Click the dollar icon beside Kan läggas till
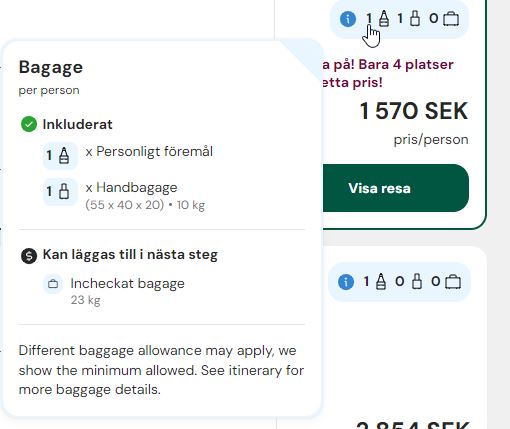Screen dimensions: 510x429 coord(29,256)
